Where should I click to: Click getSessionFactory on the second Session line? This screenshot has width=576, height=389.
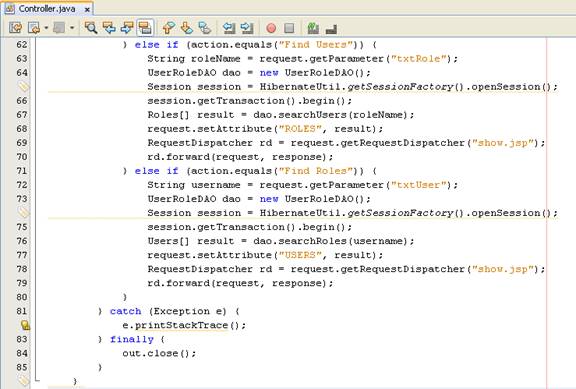[400, 213]
